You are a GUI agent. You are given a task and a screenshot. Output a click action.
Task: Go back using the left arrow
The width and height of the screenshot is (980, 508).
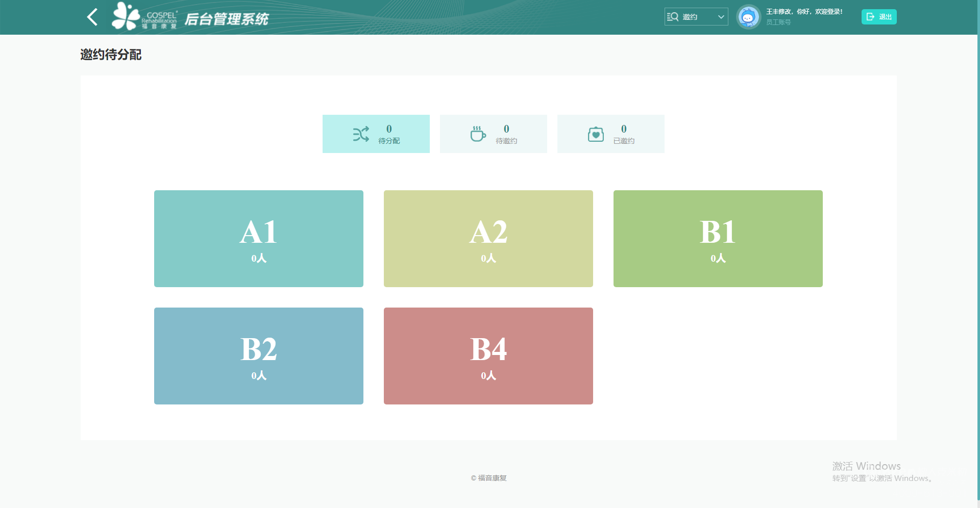coord(92,17)
